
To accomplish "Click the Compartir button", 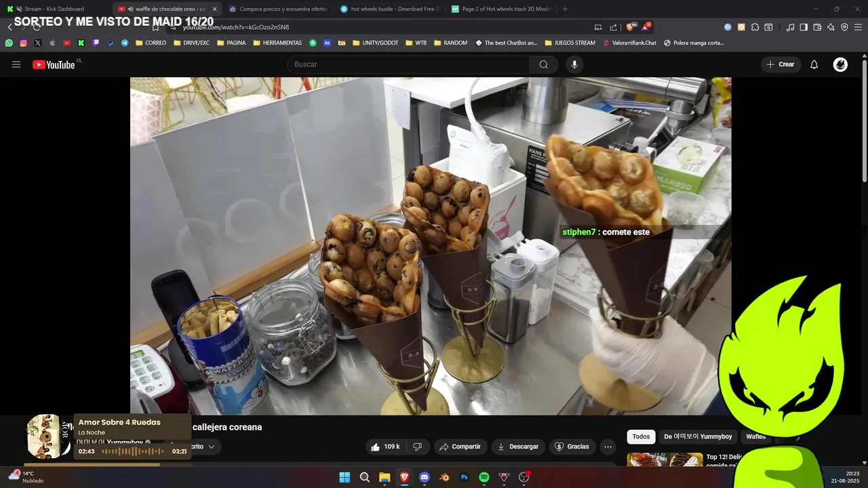I will [x=460, y=447].
